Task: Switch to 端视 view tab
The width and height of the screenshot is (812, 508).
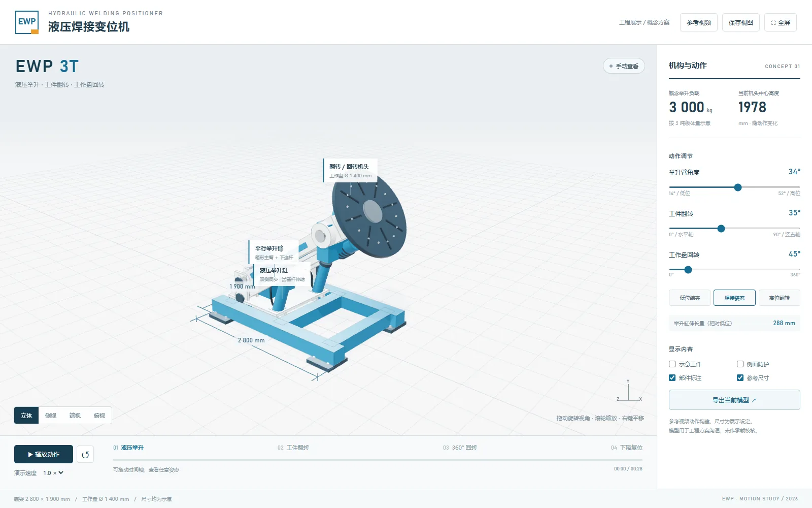Action: [75, 416]
